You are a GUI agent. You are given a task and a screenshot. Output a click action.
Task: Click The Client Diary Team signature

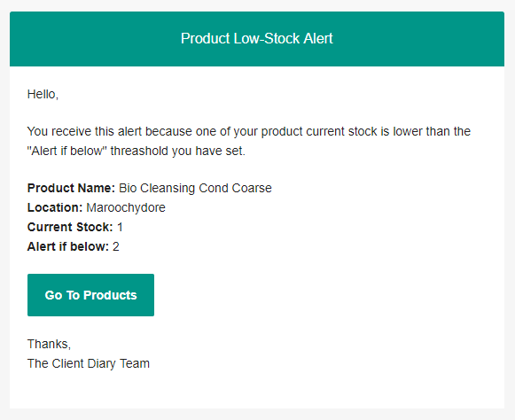[89, 363]
